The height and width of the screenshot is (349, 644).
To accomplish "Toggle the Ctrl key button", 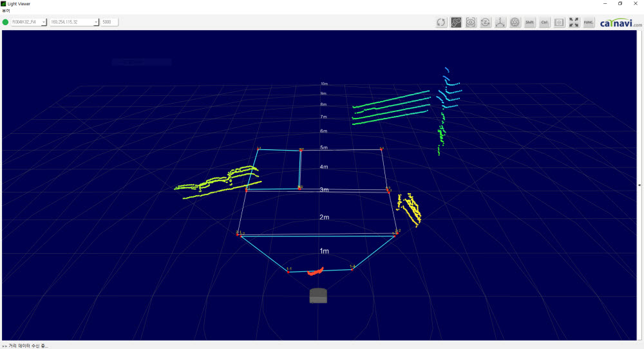I will [x=545, y=23].
